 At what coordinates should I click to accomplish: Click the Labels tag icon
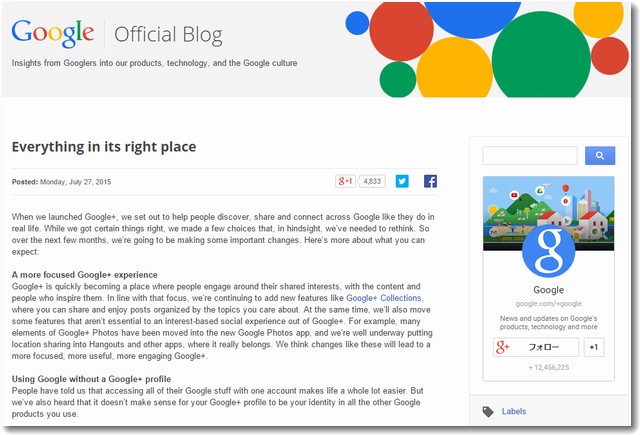pos(488,411)
